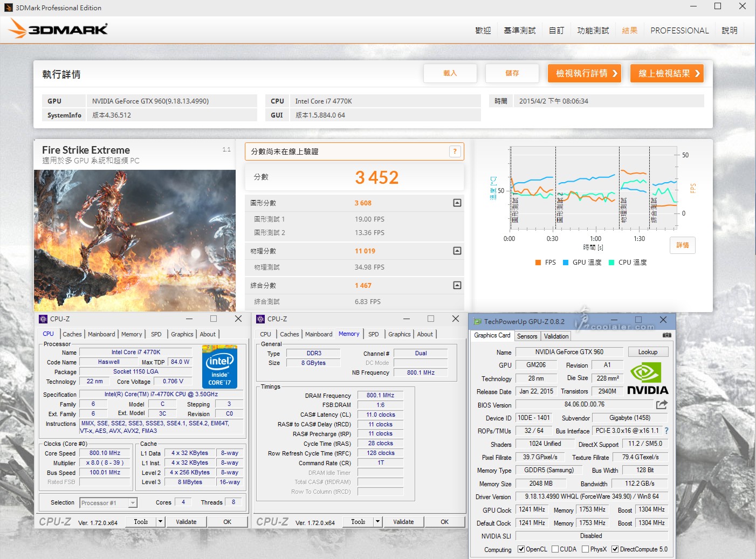This screenshot has width=756, height=559.
Task: Click the 檢視執行詳情 orange button
Action: click(585, 73)
